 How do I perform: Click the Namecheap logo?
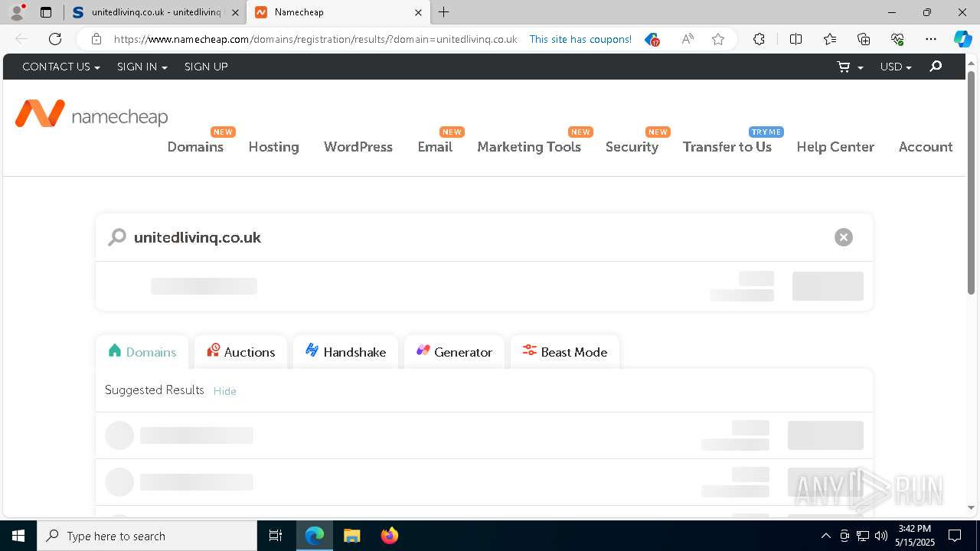tap(92, 114)
